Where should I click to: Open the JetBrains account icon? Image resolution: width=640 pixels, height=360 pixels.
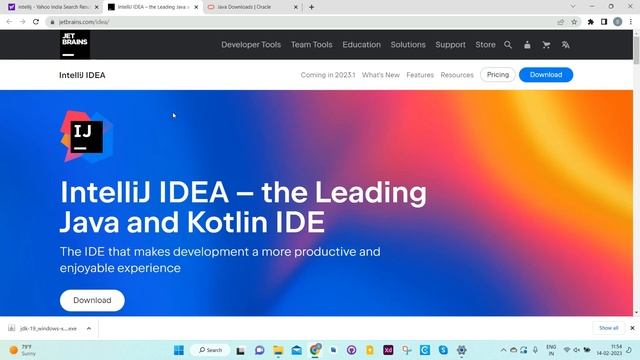(527, 45)
